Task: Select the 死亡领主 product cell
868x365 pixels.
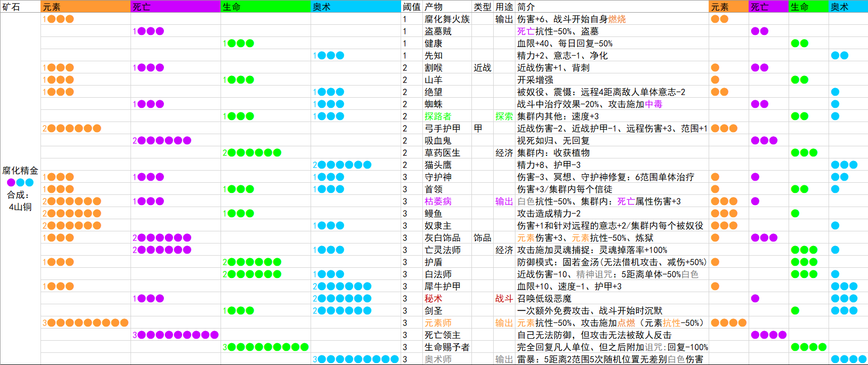Action: coord(447,335)
